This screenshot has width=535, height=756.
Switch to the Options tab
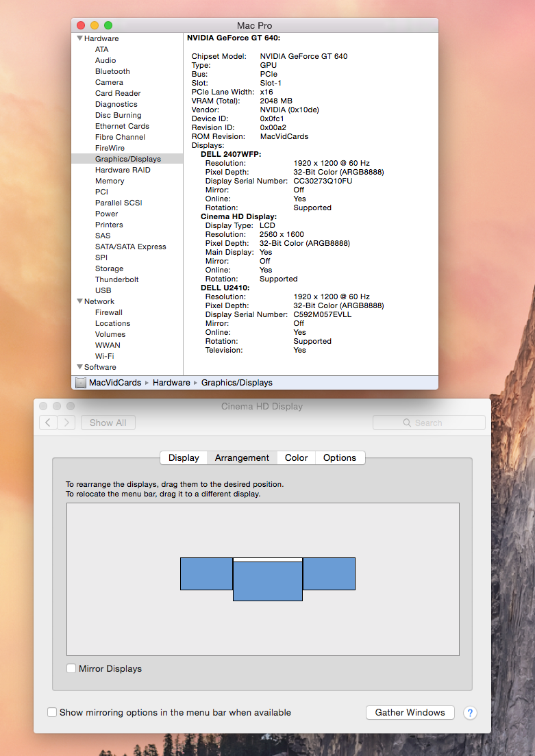(x=340, y=458)
